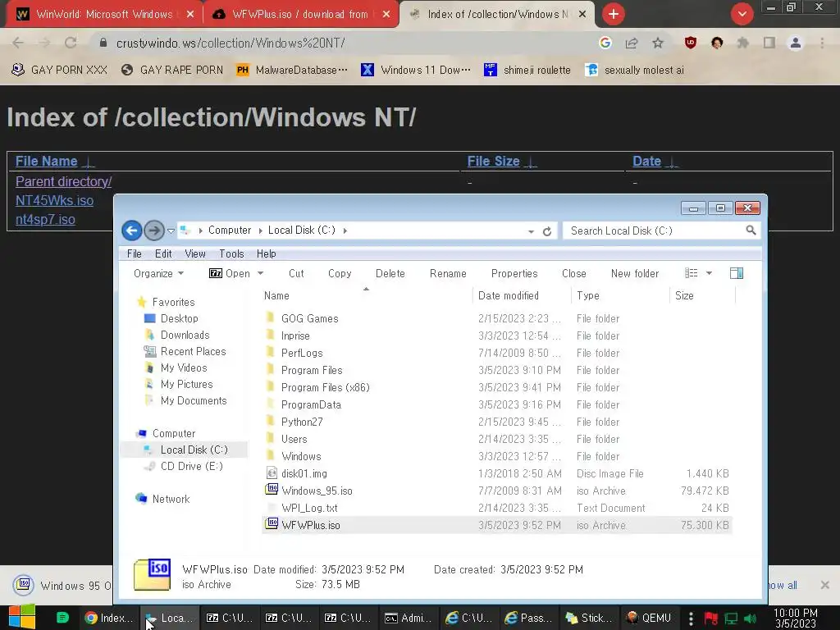840x630 pixels.
Task: Open the Help menu
Action: 267,254
